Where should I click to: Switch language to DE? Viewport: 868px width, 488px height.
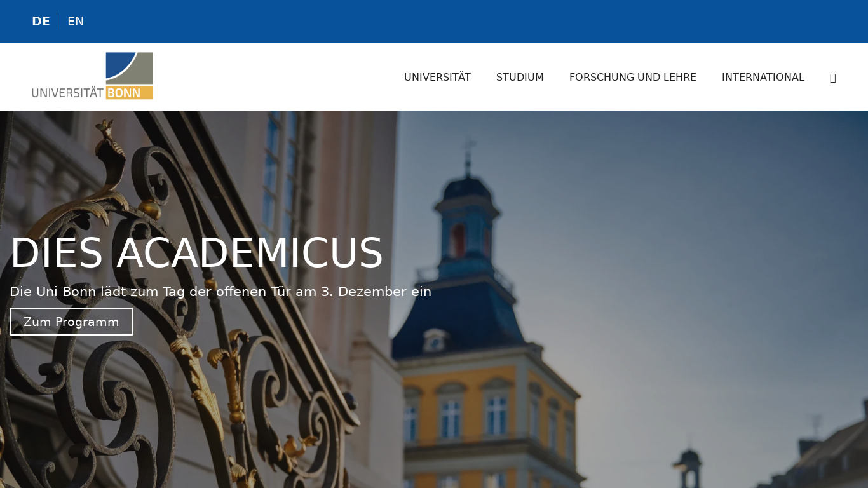tap(41, 22)
